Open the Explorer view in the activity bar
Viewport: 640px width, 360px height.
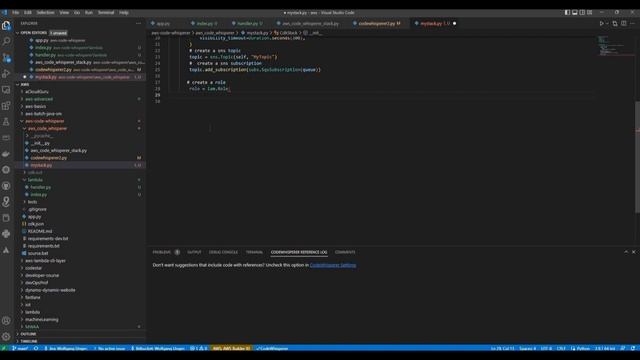pos(6,25)
